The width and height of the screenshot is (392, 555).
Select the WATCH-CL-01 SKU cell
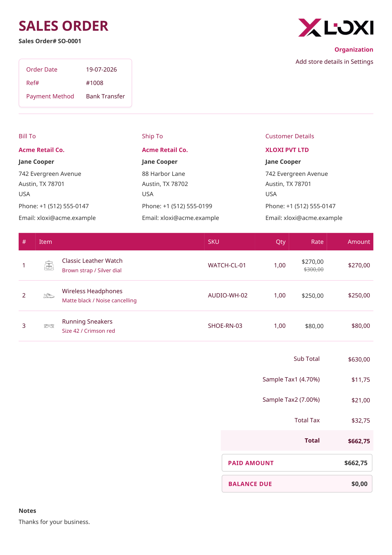pos(227,265)
